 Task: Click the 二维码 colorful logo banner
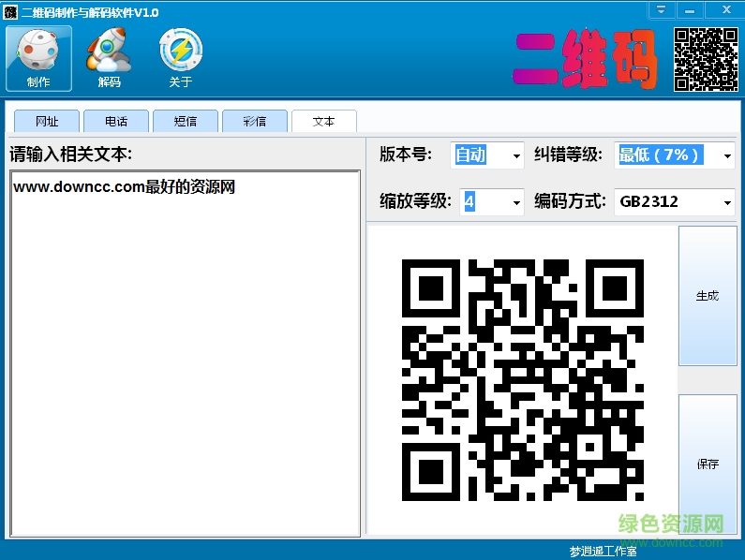[585, 59]
